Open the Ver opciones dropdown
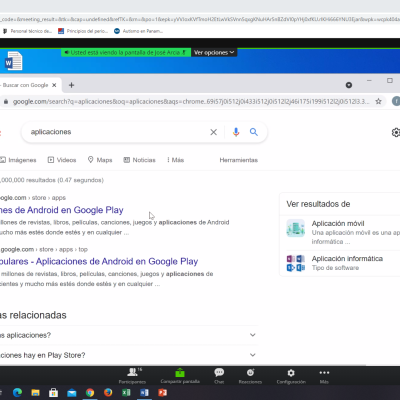The width and height of the screenshot is (400, 400). click(214, 53)
